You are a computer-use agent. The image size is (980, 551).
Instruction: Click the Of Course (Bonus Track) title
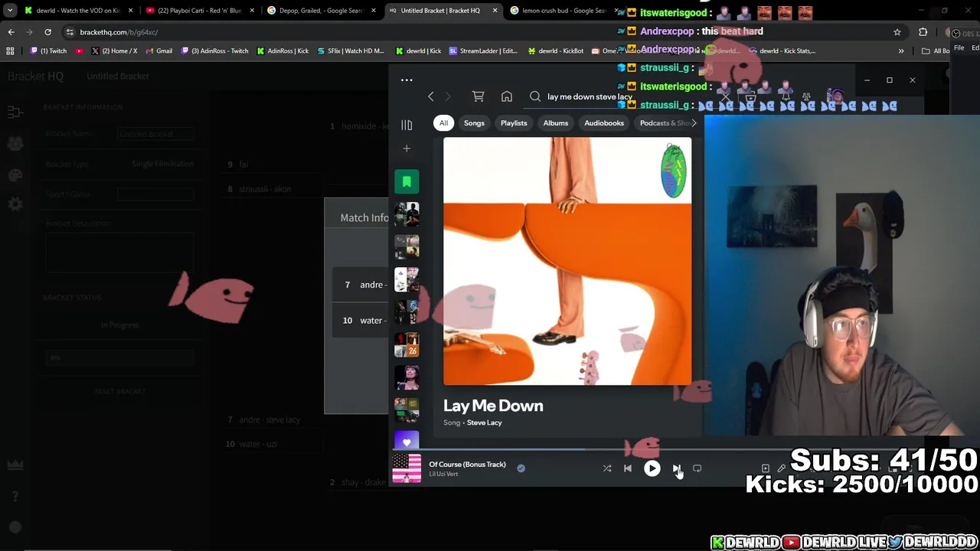pos(467,464)
